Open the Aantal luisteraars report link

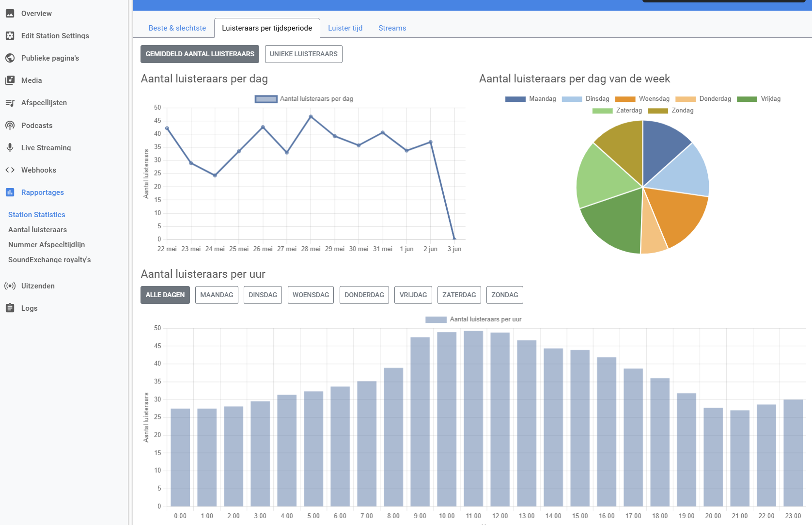pyautogui.click(x=37, y=230)
